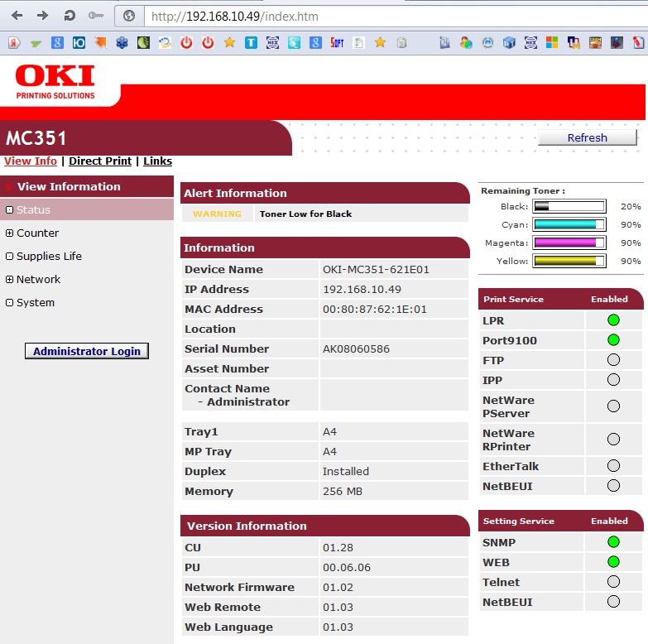
Task: Click the key icon in the navigation bar
Action: [x=96, y=16]
